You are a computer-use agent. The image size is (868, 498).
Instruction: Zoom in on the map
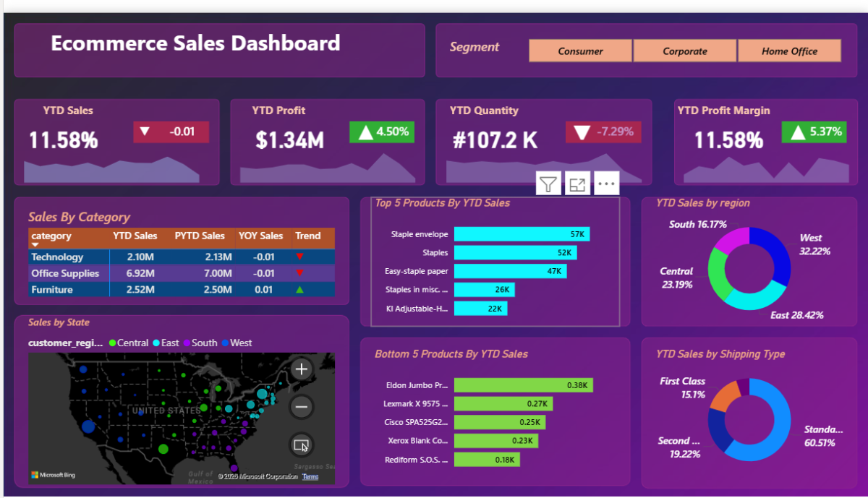302,369
